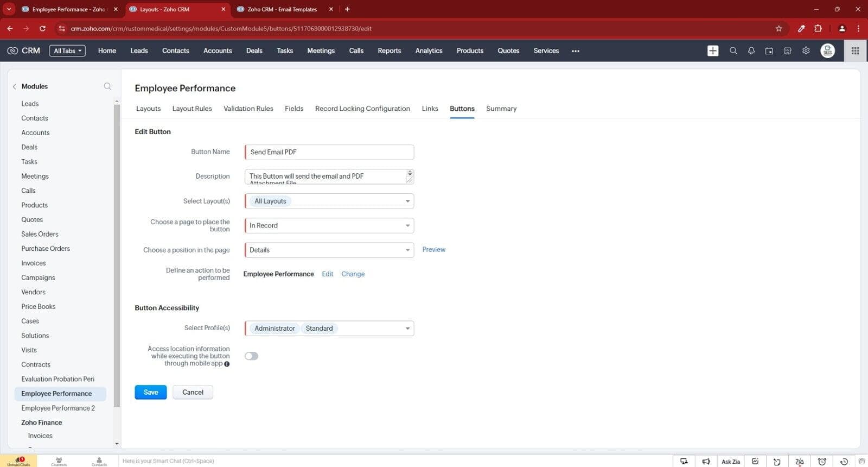Open Details position dropdown

[329, 250]
